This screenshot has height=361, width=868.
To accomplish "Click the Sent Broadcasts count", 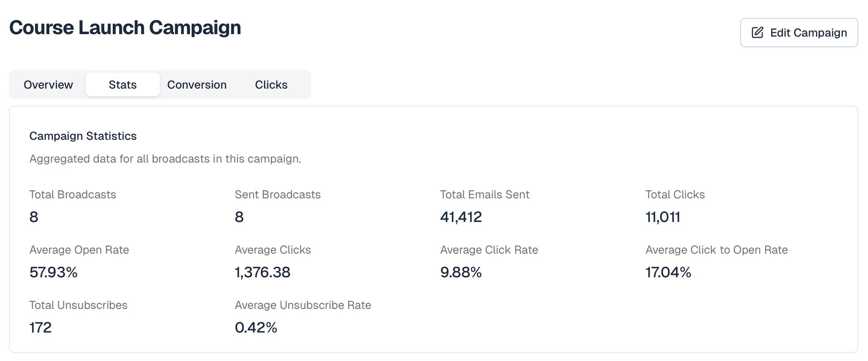I will (x=239, y=217).
